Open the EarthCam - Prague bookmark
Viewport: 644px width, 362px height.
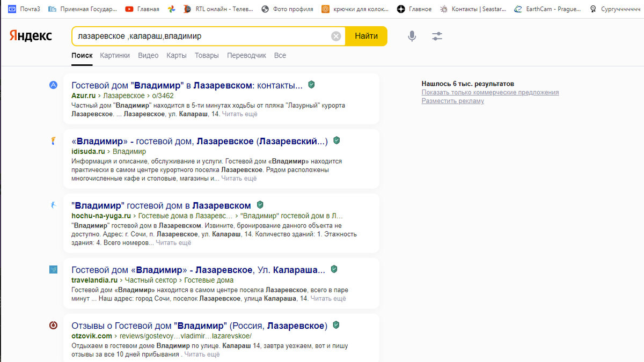click(x=547, y=9)
